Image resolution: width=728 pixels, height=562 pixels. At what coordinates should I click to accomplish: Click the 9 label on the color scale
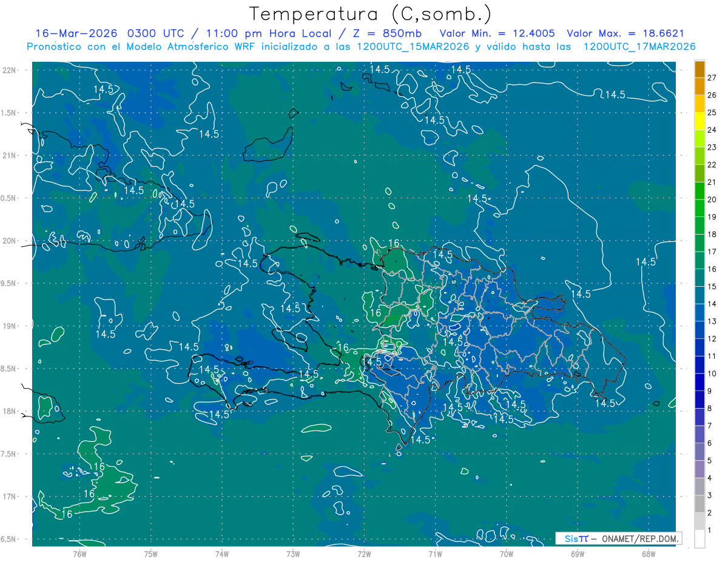coord(710,391)
